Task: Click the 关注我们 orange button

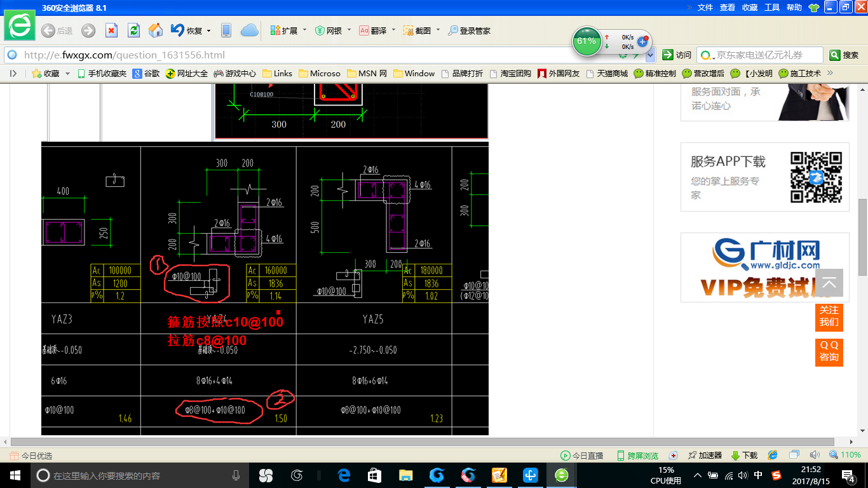Action: [x=829, y=316]
